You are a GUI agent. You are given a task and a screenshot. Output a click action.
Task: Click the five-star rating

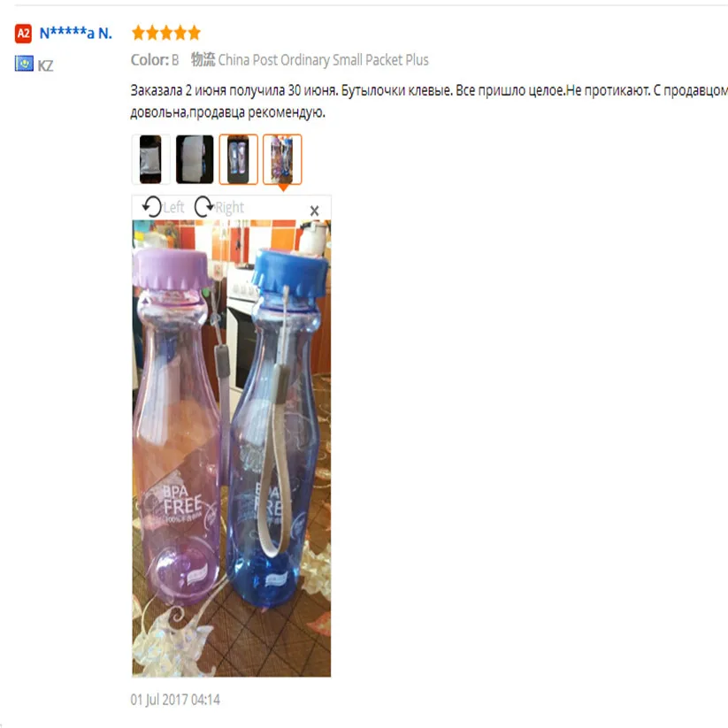coord(166,33)
